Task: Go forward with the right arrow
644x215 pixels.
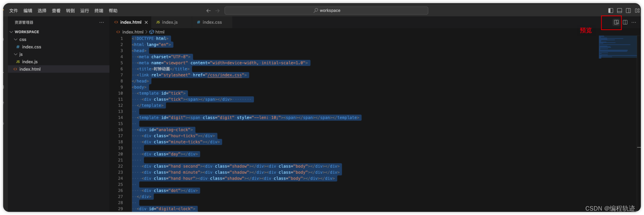Action: [217, 11]
